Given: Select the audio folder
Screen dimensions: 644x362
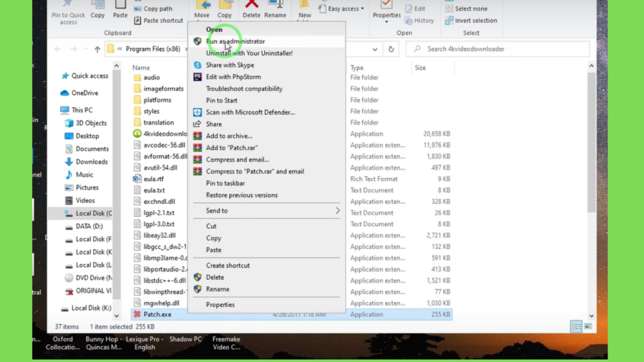Looking at the screenshot, I should [152, 77].
